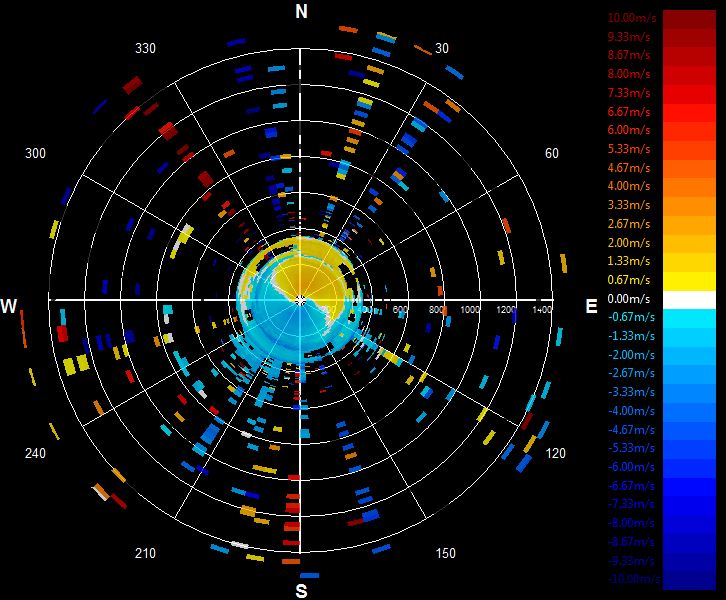Select the 30 degree azimuth label

tap(442, 48)
